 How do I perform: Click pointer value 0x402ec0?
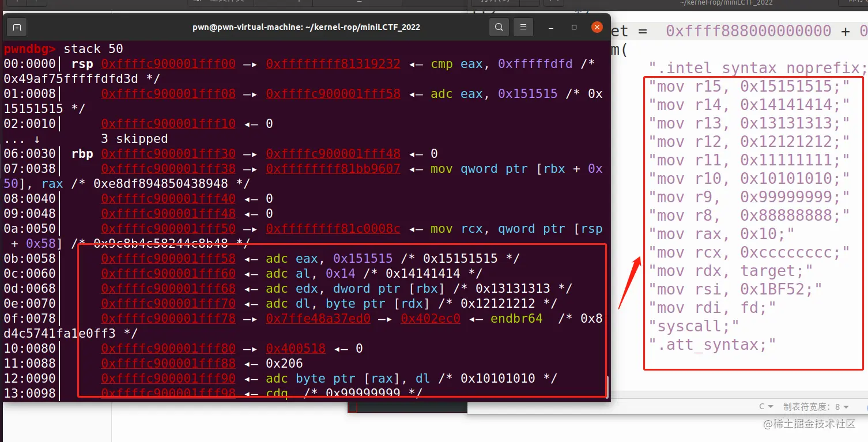pos(431,318)
